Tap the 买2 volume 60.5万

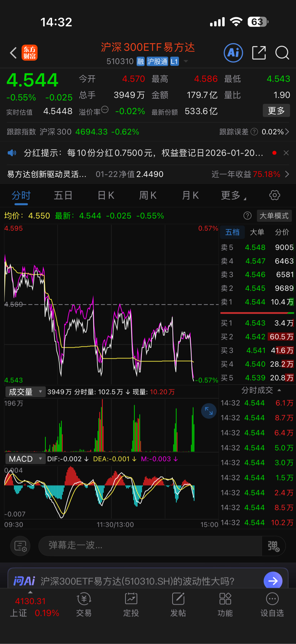click(x=281, y=337)
